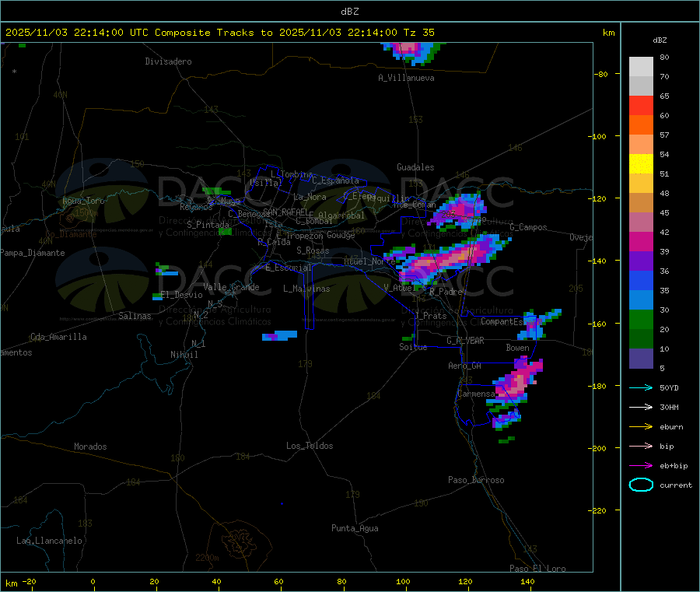Screen dimensions: 700x592
Task: Click the magenta 39 dBZ color swatch
Action: (x=641, y=241)
